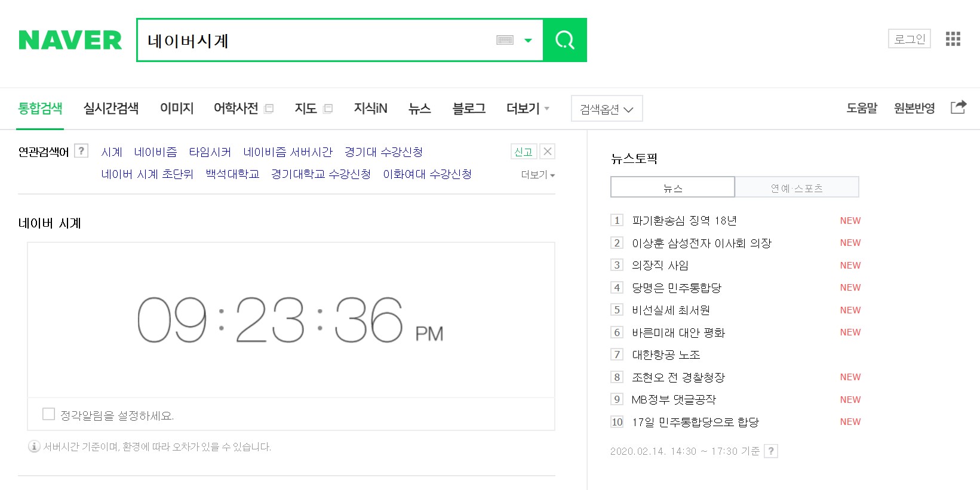Click the 뉴스토픽 heading
Image resolution: width=980 pixels, height=490 pixels.
(x=634, y=159)
